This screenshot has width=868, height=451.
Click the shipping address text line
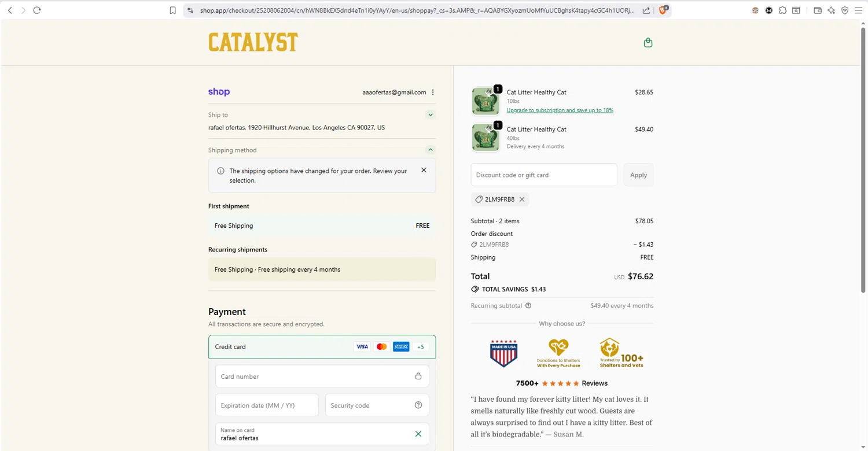(x=296, y=127)
